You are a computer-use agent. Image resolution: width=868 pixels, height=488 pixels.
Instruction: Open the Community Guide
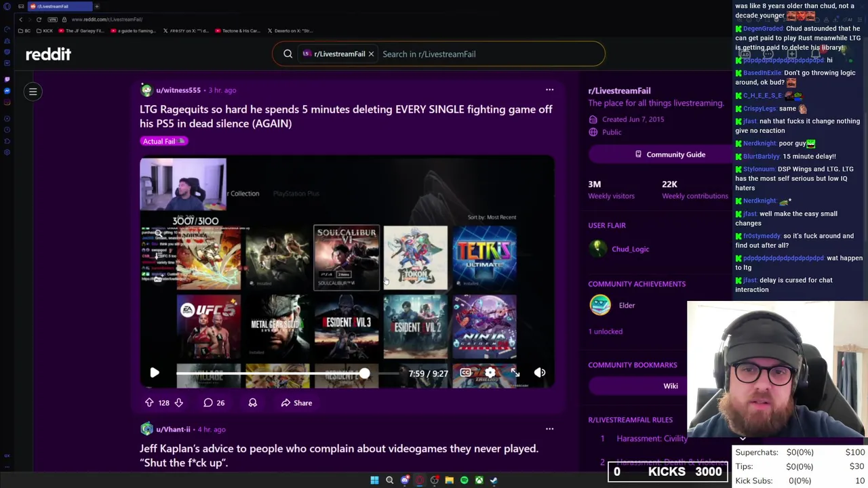pyautogui.click(x=670, y=155)
